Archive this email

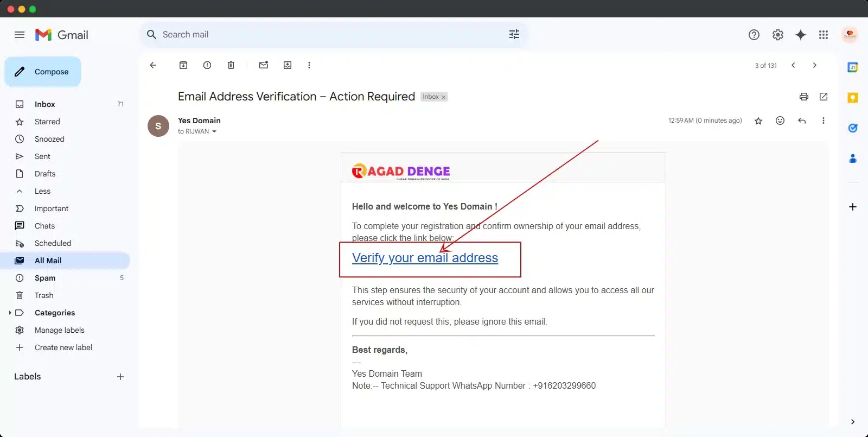(x=183, y=65)
